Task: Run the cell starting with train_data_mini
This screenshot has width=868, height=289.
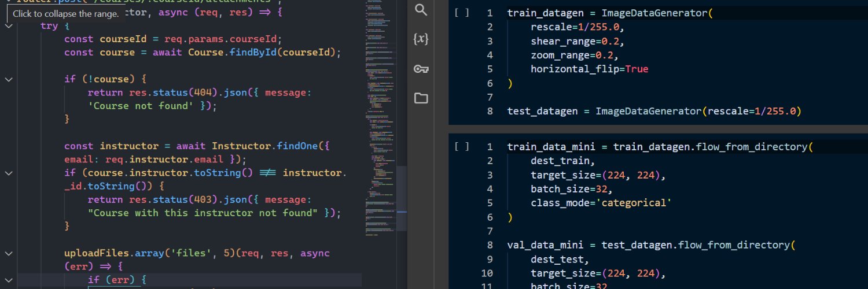Action: coord(462,147)
